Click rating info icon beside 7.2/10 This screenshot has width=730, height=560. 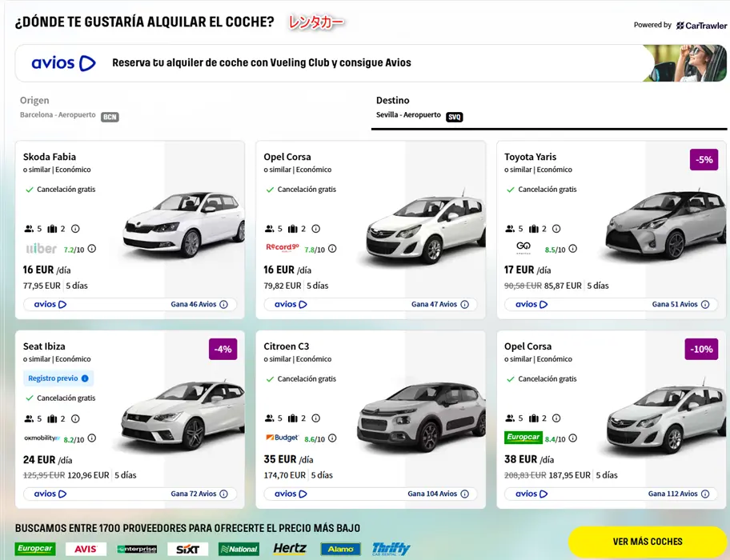92,249
